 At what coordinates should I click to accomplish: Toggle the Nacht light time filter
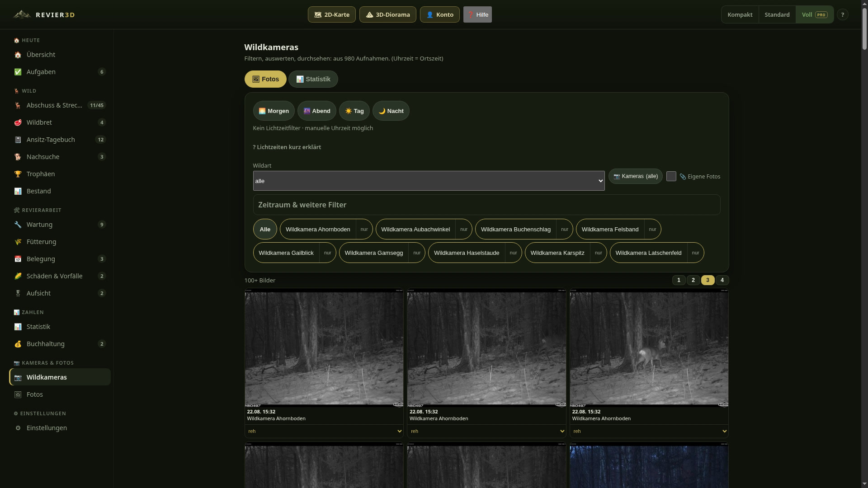[x=391, y=111]
